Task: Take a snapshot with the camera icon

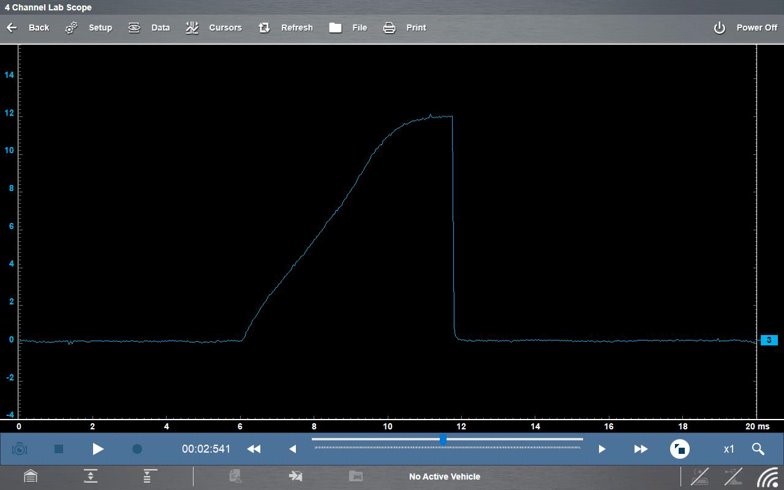Action: point(19,449)
